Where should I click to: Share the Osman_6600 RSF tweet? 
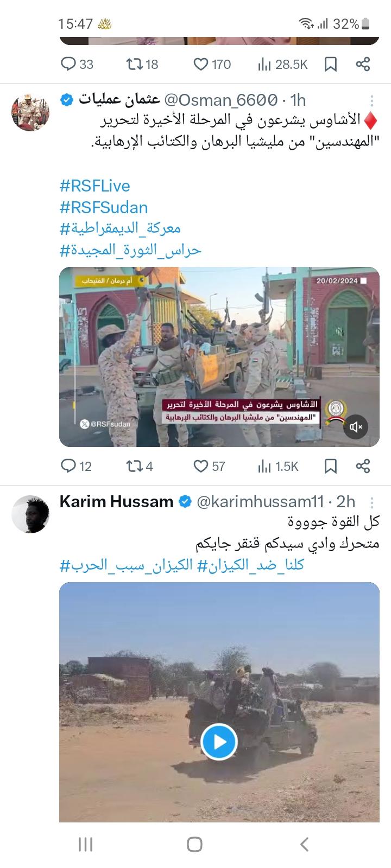point(363,466)
